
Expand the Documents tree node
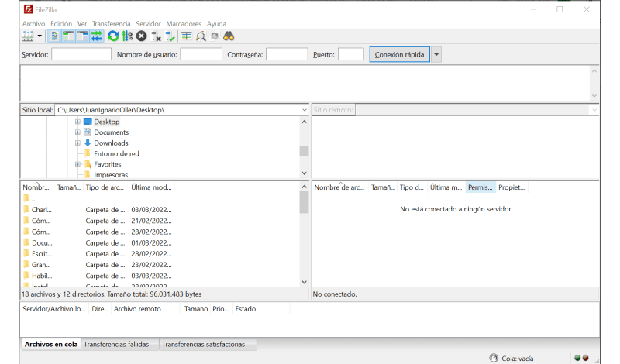coord(77,132)
